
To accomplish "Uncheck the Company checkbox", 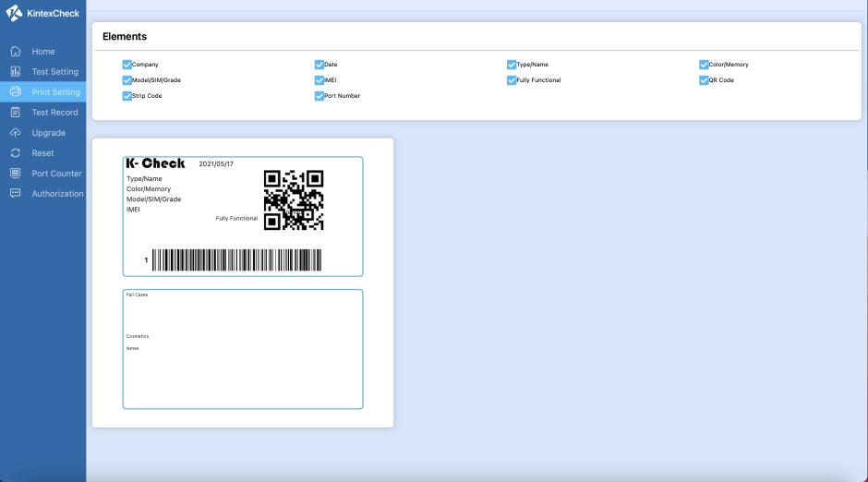I will tap(127, 65).
